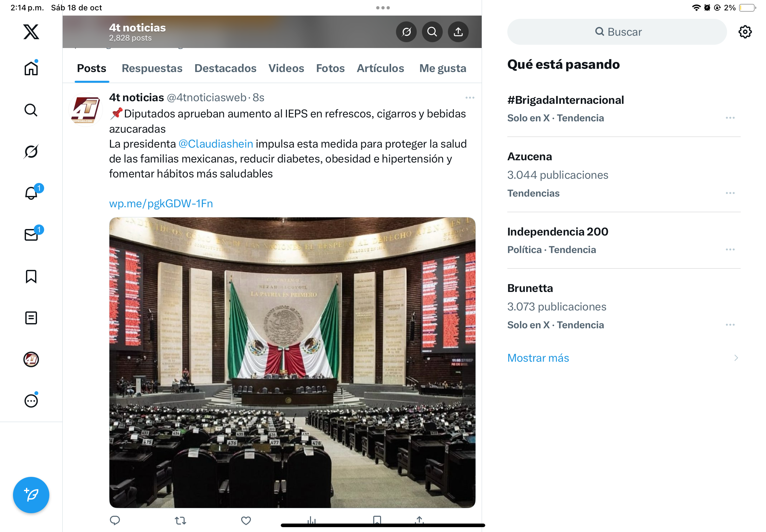Open options for #BrigadaInternacional trend
This screenshot has width=766, height=532.
730,118
